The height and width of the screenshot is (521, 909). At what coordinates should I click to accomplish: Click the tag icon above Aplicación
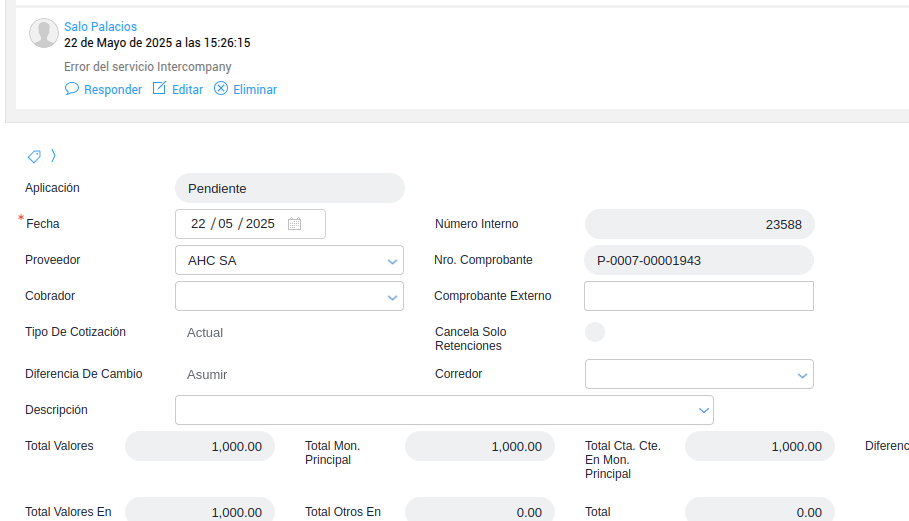click(x=34, y=156)
